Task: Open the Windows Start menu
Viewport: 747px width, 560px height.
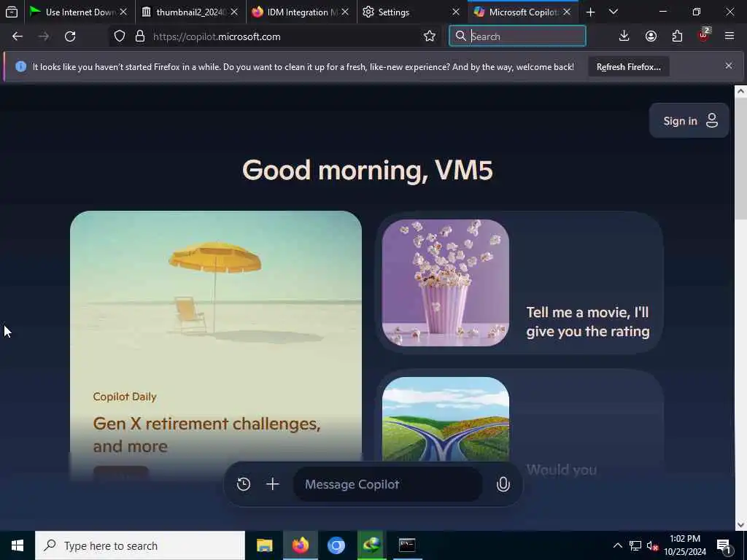Action: pos(18,545)
